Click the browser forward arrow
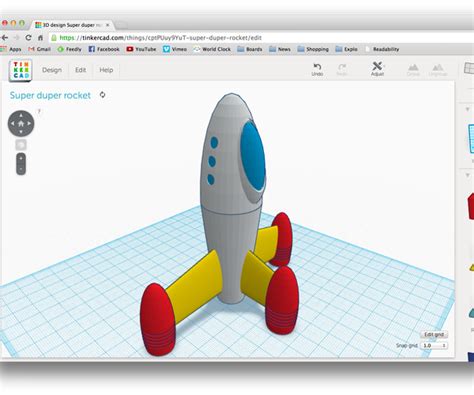This screenshot has height=395, width=474. coord(17,38)
